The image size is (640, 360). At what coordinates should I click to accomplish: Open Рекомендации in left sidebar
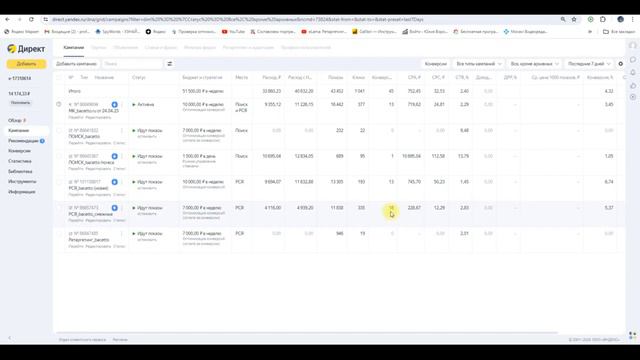24,141
